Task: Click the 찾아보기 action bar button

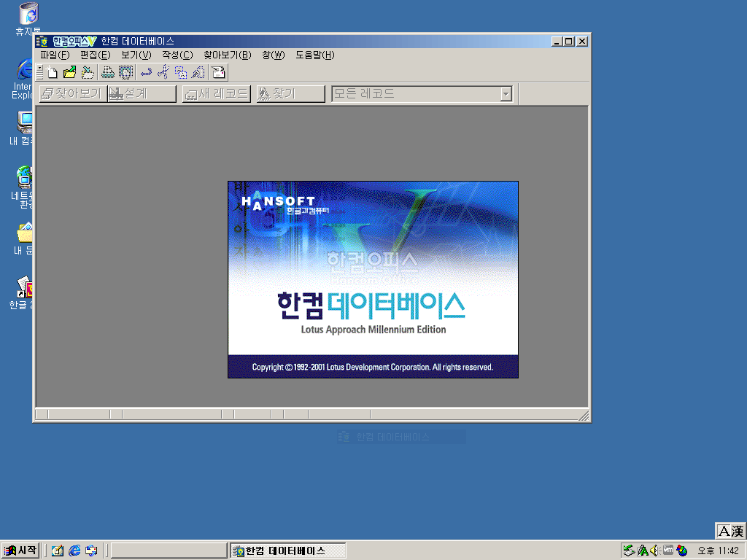Action: click(x=72, y=94)
